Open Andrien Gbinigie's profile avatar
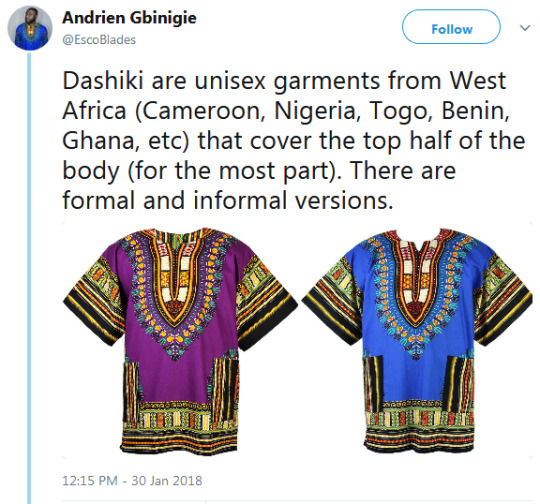This screenshot has width=540, height=504. pos(30,28)
